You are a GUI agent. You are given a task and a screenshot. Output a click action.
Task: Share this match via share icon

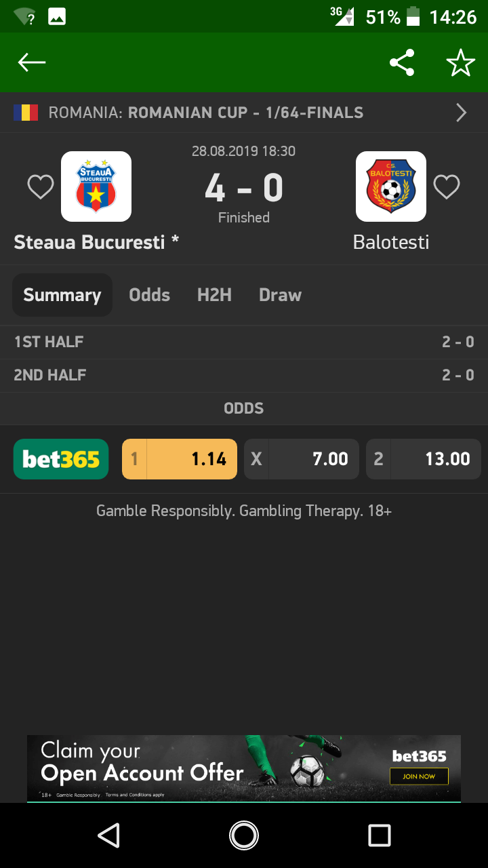pyautogui.click(x=402, y=63)
